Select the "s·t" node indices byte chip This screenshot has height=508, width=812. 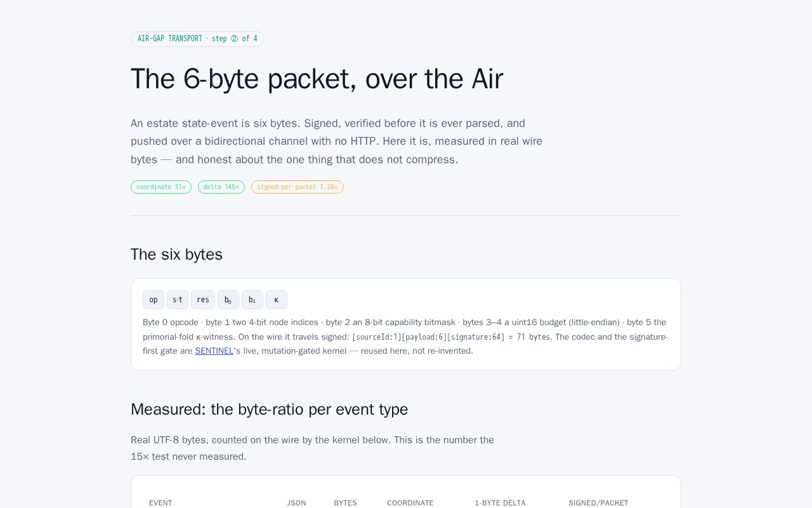click(x=178, y=300)
